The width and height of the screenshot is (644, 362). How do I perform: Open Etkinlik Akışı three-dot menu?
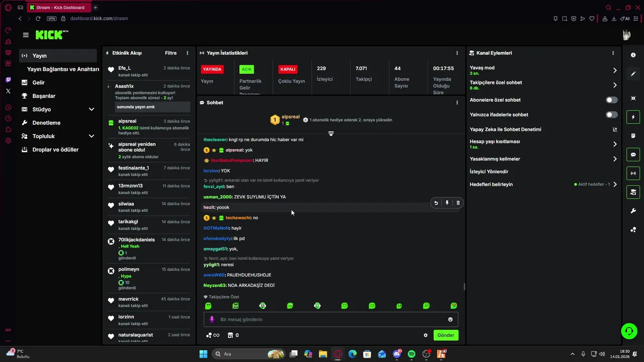click(x=188, y=53)
